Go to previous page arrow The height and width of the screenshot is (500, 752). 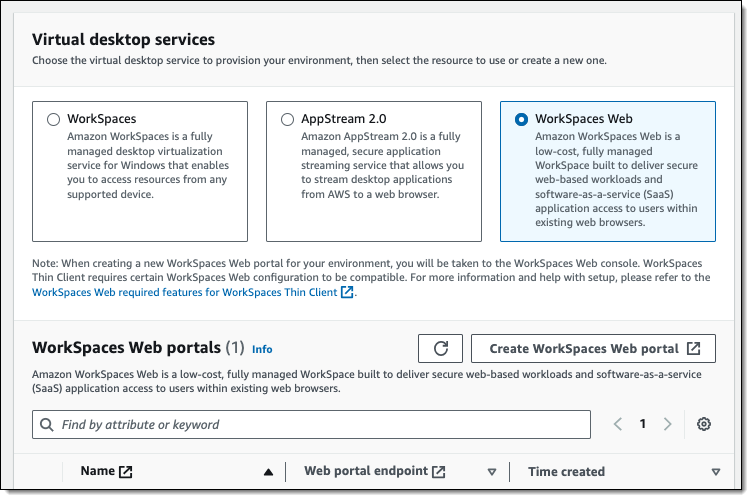[x=618, y=424]
